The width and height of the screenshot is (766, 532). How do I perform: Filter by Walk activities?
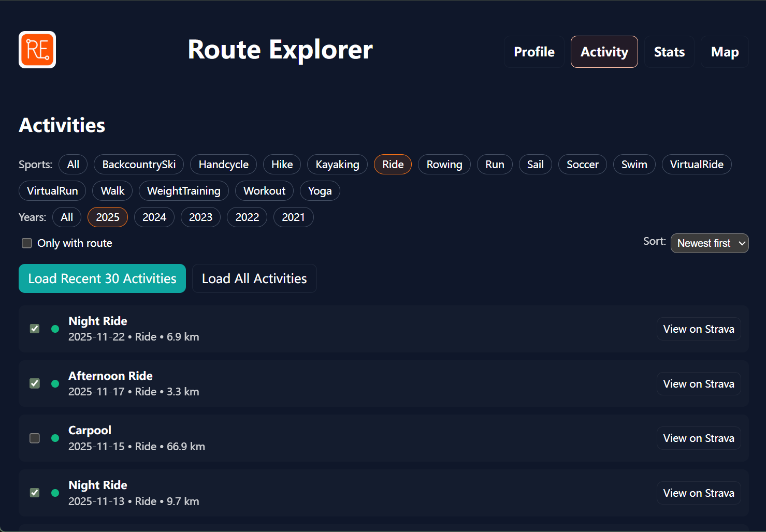tap(112, 191)
